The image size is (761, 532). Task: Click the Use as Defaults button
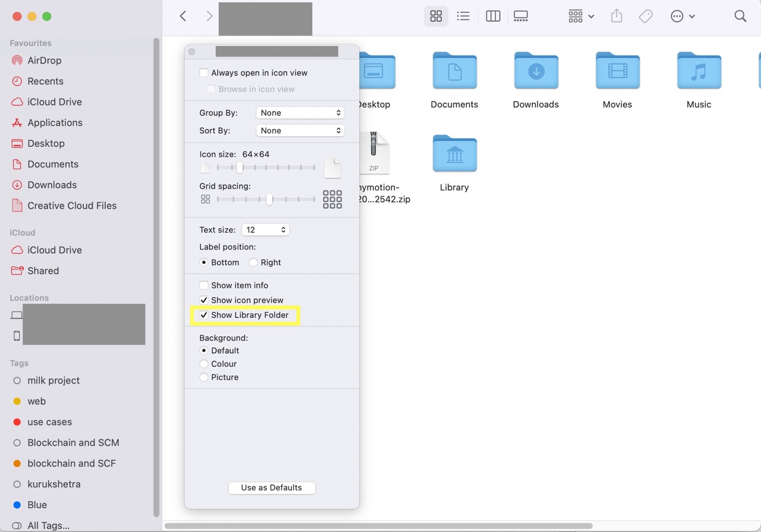tap(271, 487)
